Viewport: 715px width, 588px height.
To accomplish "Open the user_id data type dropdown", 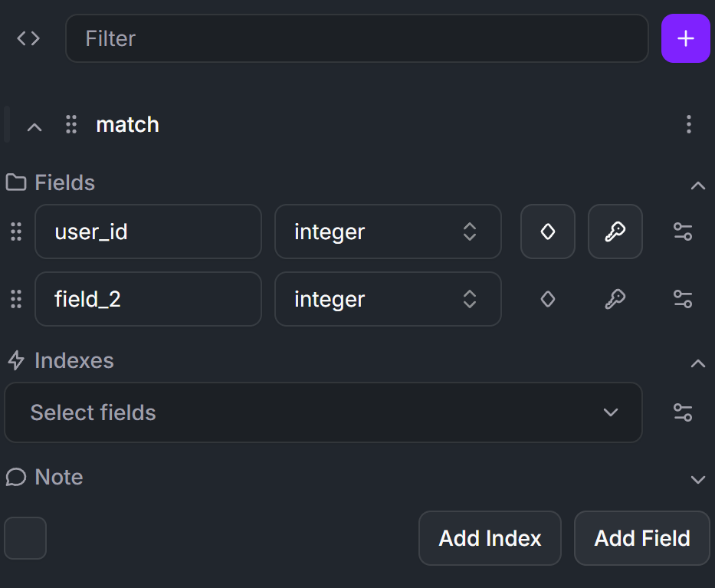I will [388, 232].
